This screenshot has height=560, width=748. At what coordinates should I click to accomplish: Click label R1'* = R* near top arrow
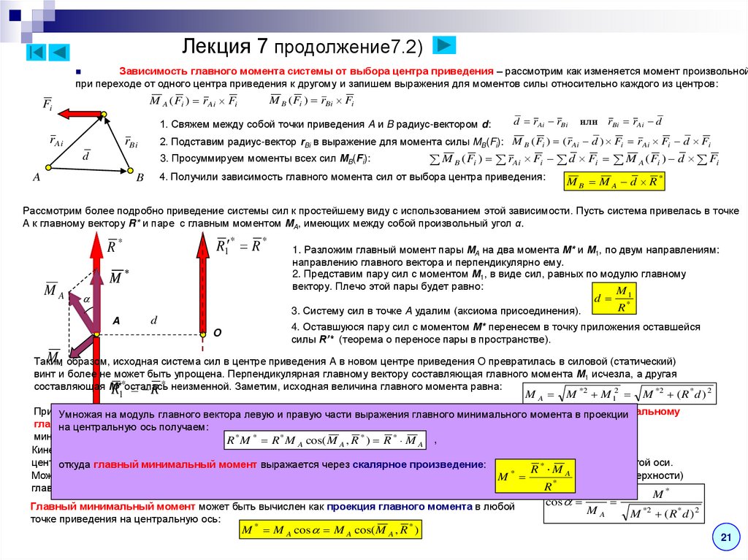pyautogui.click(x=241, y=245)
